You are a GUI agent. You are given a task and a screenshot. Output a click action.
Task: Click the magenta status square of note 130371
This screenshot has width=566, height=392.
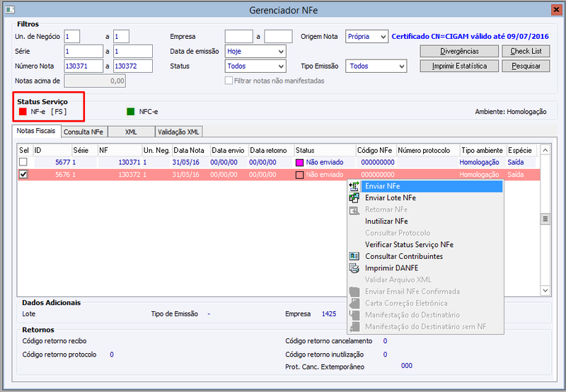(299, 163)
